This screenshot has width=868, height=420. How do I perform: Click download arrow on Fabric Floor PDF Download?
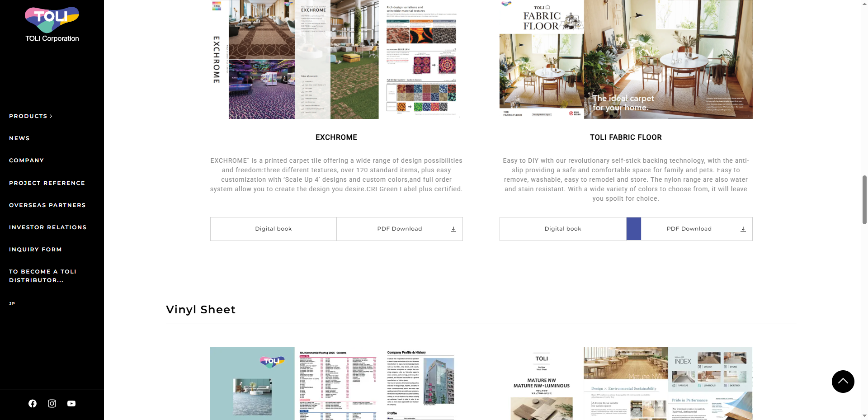tap(743, 229)
